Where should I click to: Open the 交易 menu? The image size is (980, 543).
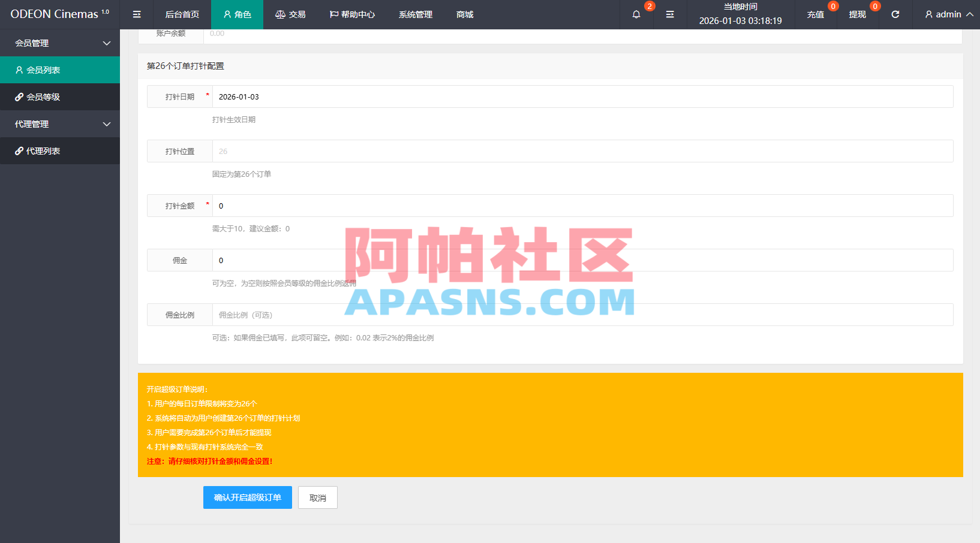click(290, 14)
